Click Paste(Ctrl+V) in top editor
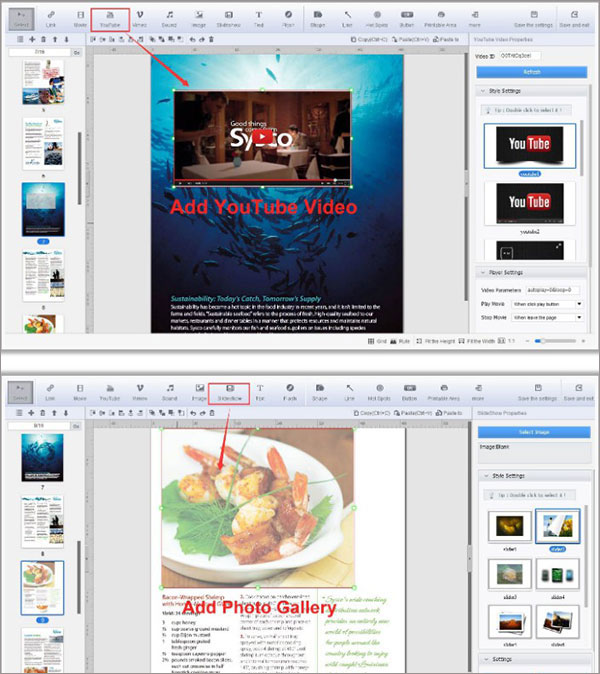Screen dimensions: 600x674 point(410,39)
